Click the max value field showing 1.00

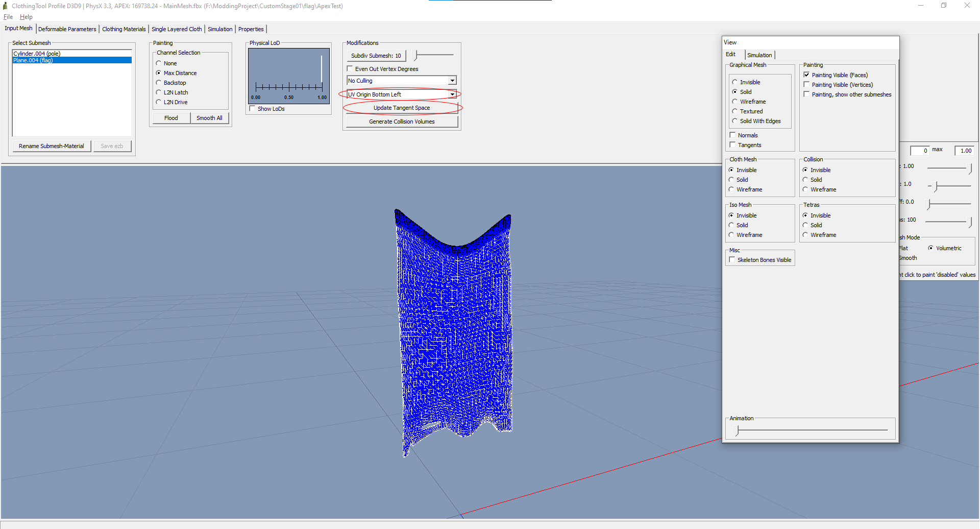pos(964,150)
